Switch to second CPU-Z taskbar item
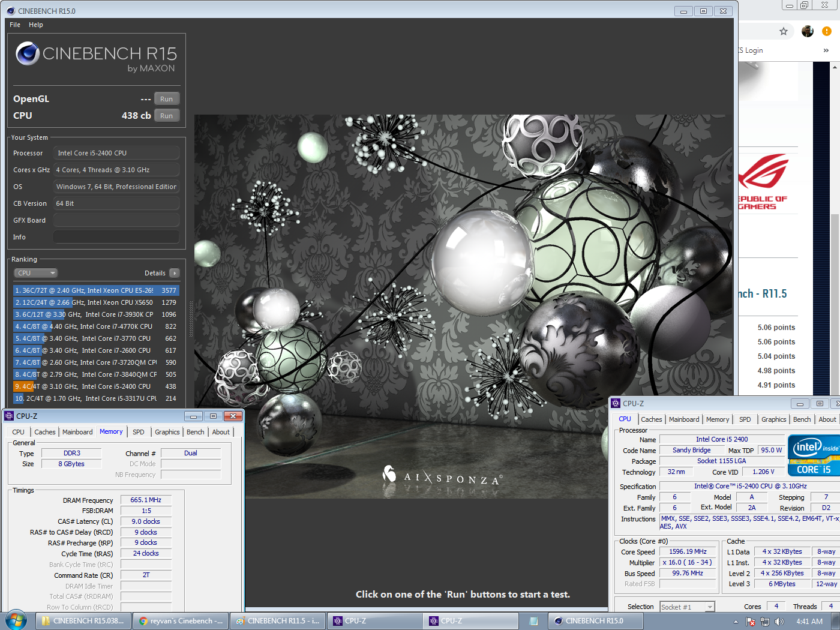This screenshot has height=630, width=840. tap(472, 621)
